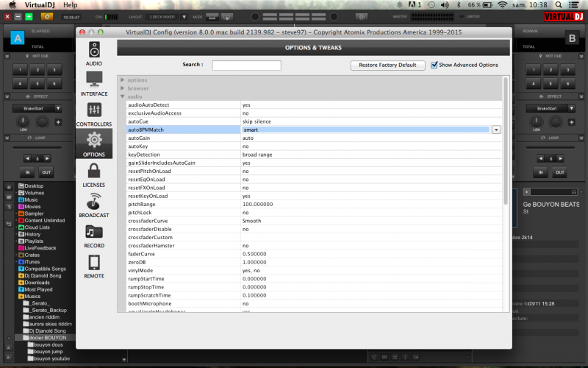
Task: Open the VirtualDJ menu in menu bar
Action: [x=40, y=5]
